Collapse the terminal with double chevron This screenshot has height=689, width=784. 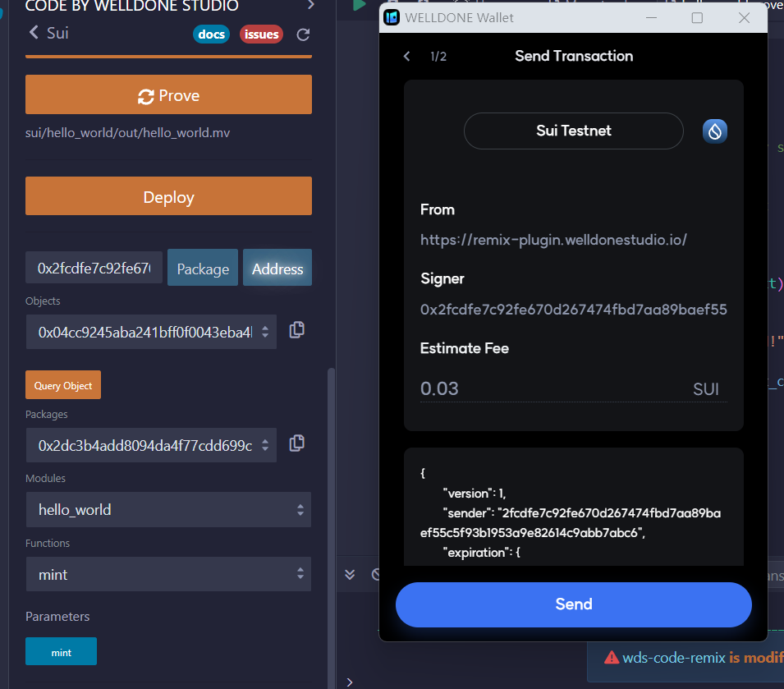350,575
